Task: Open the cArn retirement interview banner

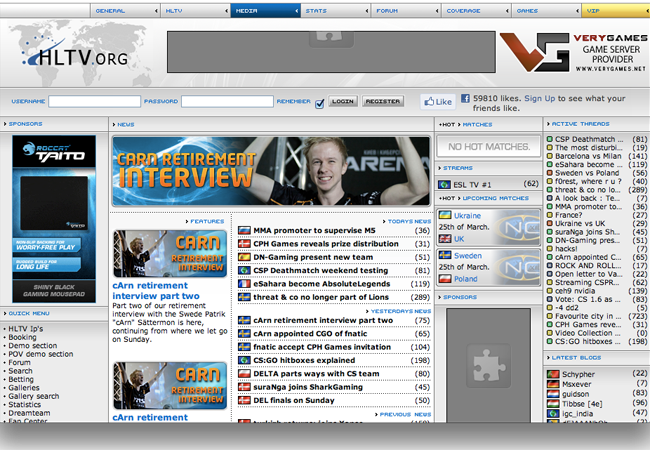Action: tap(271, 164)
